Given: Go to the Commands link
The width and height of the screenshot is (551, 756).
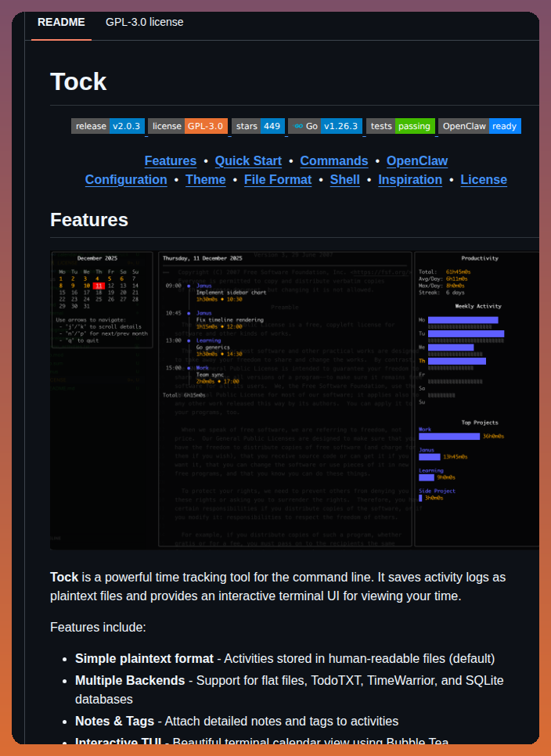Looking at the screenshot, I should click(334, 160).
